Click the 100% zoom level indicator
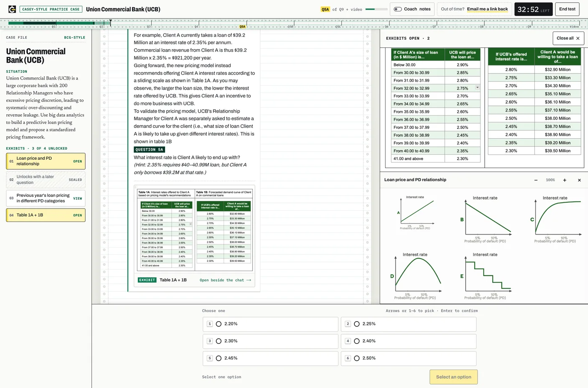This screenshot has height=388, width=588. [x=550, y=180]
